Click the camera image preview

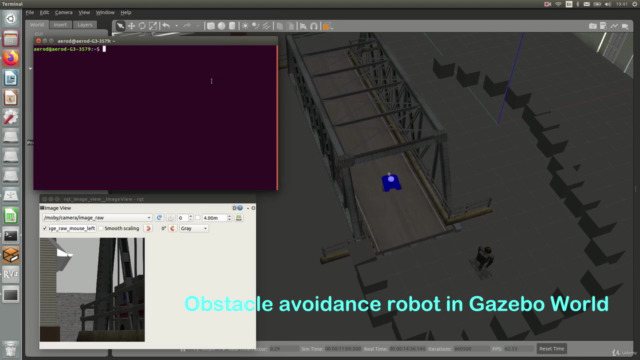tap(92, 290)
